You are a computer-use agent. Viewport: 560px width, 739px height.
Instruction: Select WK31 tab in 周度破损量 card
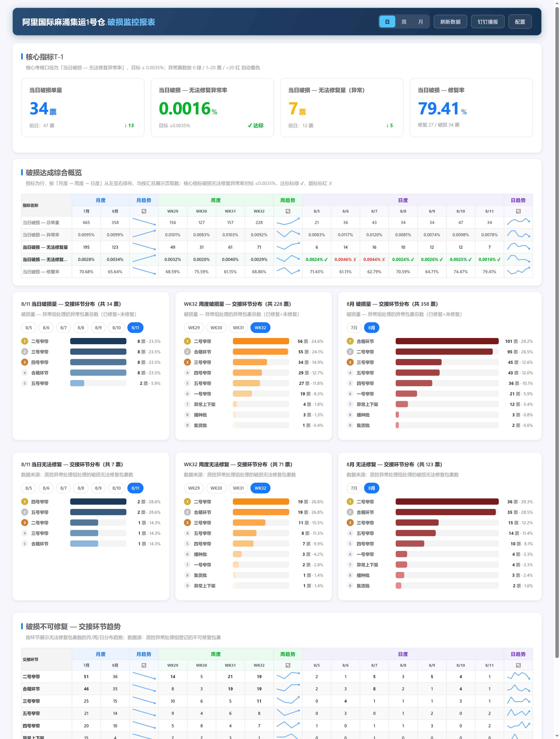(x=238, y=327)
